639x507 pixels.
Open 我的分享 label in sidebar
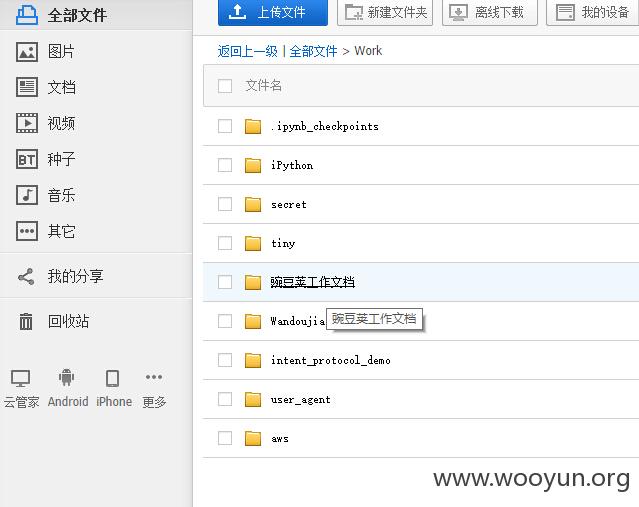click(x=75, y=276)
